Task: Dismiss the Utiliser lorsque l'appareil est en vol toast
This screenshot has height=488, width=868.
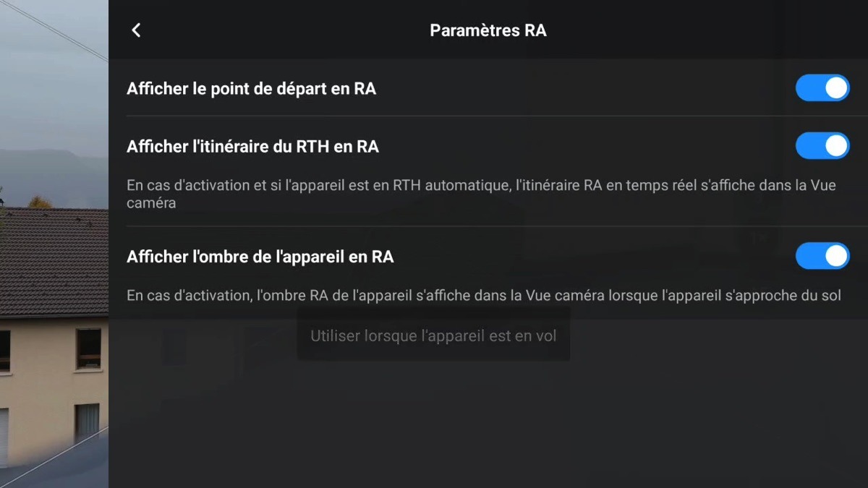Action: pyautogui.click(x=433, y=336)
